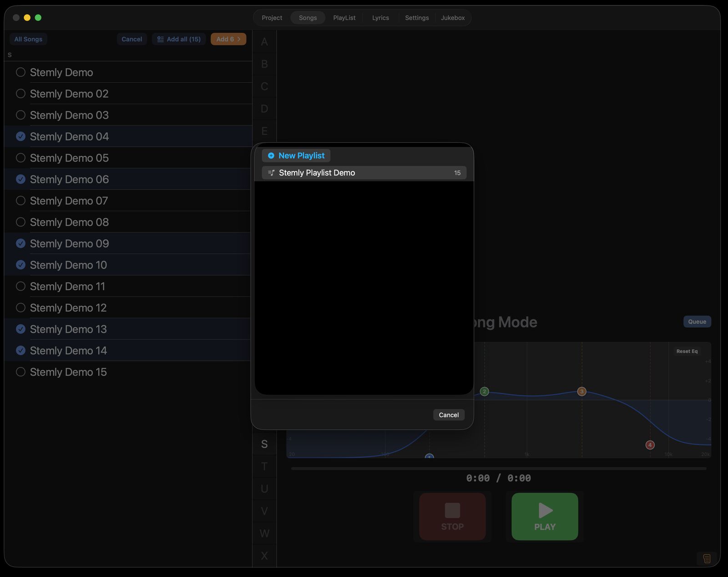Viewport: 728px width, 577px height.
Task: Uncheck the Stemly Demo 09 circle
Action: coord(20,243)
